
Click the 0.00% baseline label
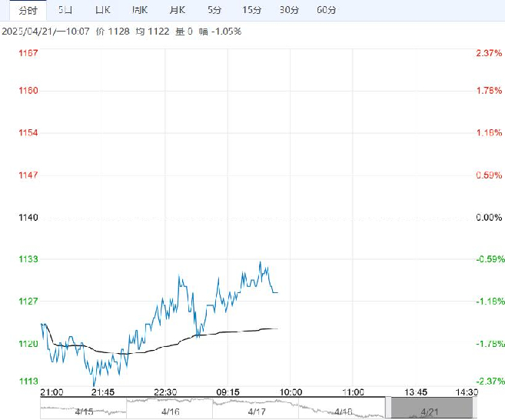coord(489,218)
